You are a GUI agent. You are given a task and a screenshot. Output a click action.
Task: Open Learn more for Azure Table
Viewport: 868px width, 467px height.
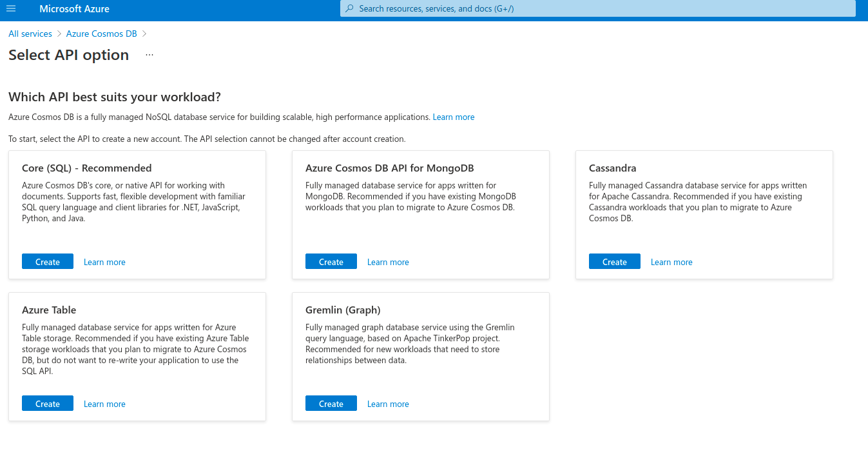(x=104, y=404)
